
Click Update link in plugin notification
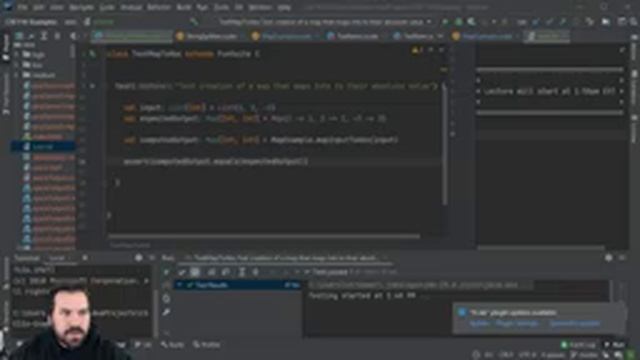(x=479, y=324)
